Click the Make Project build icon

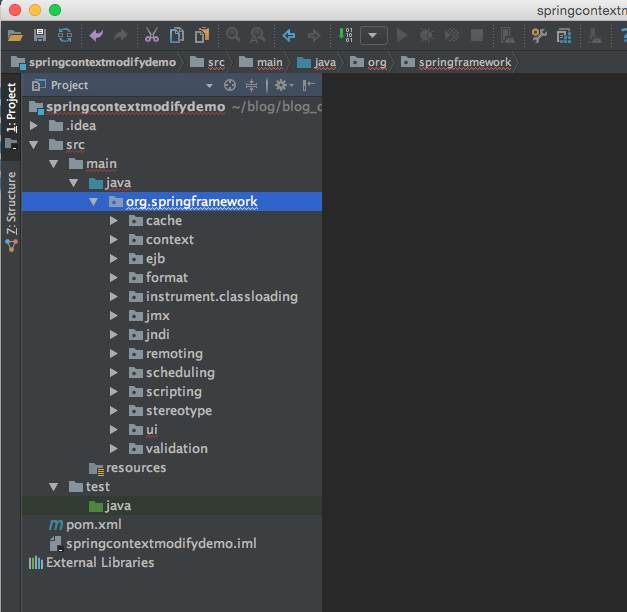point(345,35)
